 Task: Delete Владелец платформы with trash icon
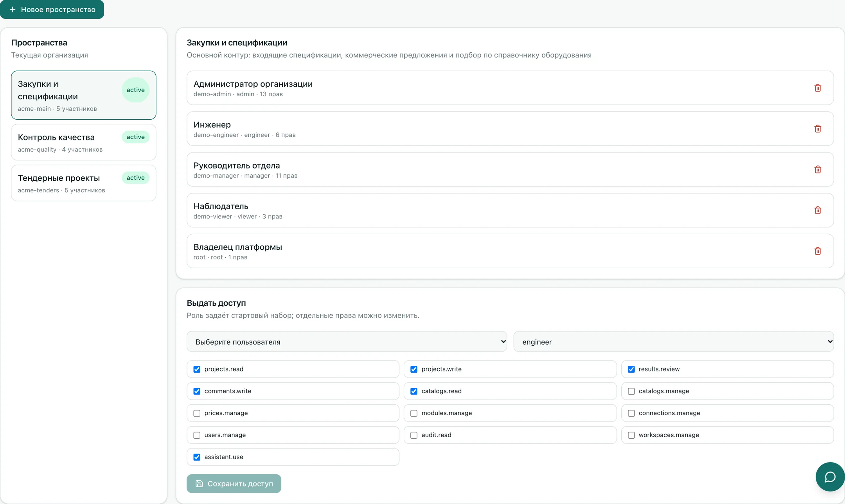coord(818,251)
